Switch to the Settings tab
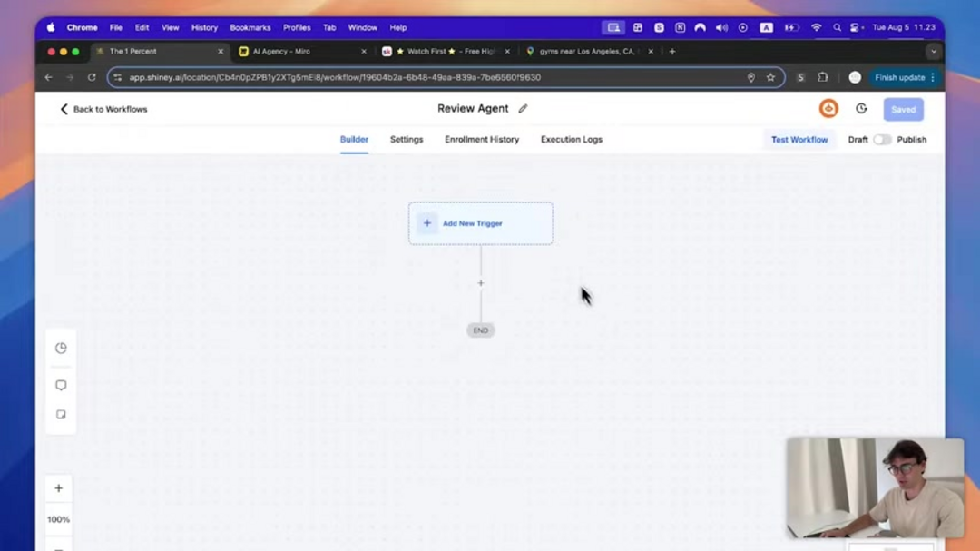 (407, 140)
